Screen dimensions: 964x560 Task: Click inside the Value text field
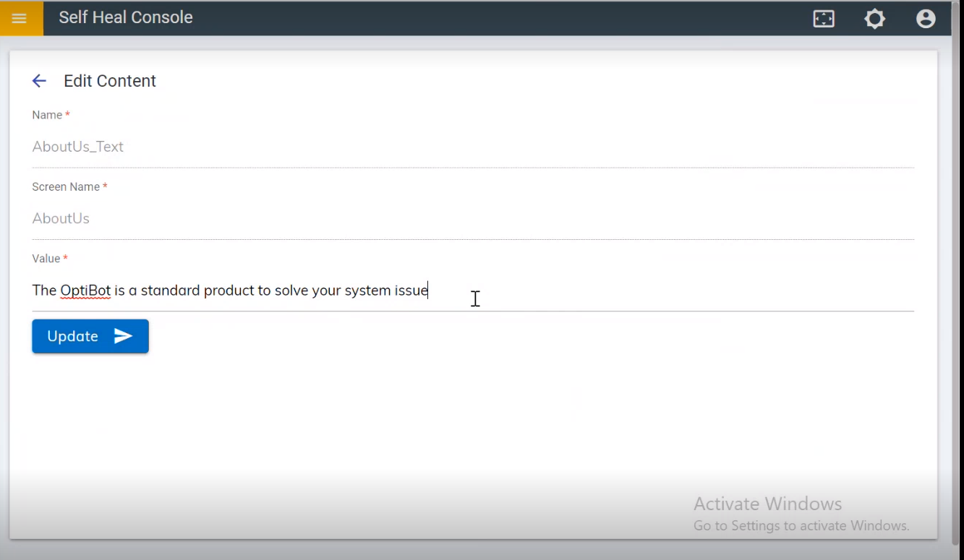tap(651, 290)
